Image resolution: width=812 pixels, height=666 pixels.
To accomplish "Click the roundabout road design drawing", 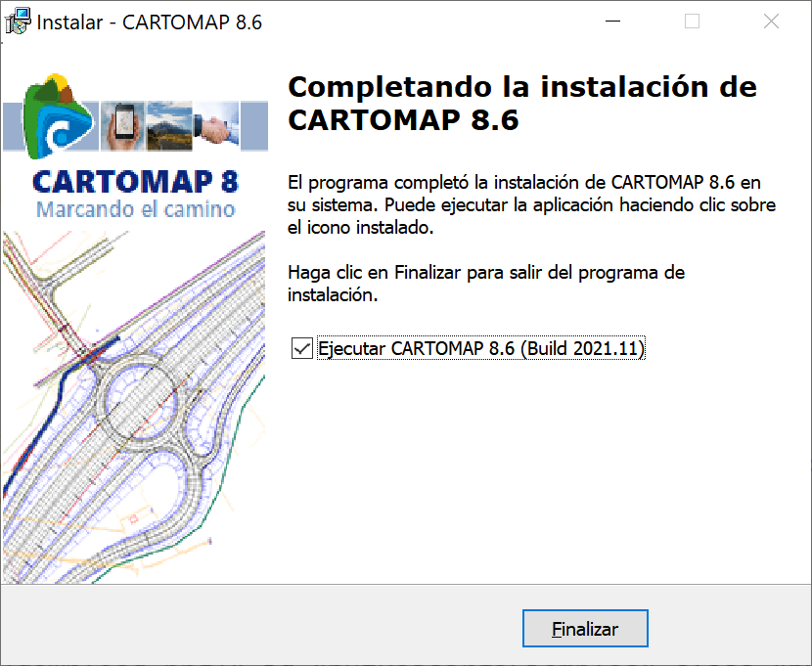I will tap(134, 407).
